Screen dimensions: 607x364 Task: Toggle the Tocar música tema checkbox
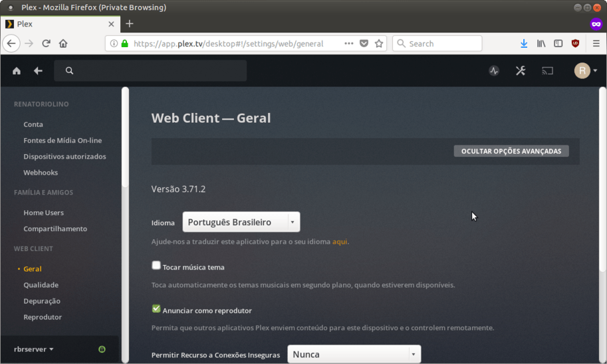pyautogui.click(x=156, y=265)
